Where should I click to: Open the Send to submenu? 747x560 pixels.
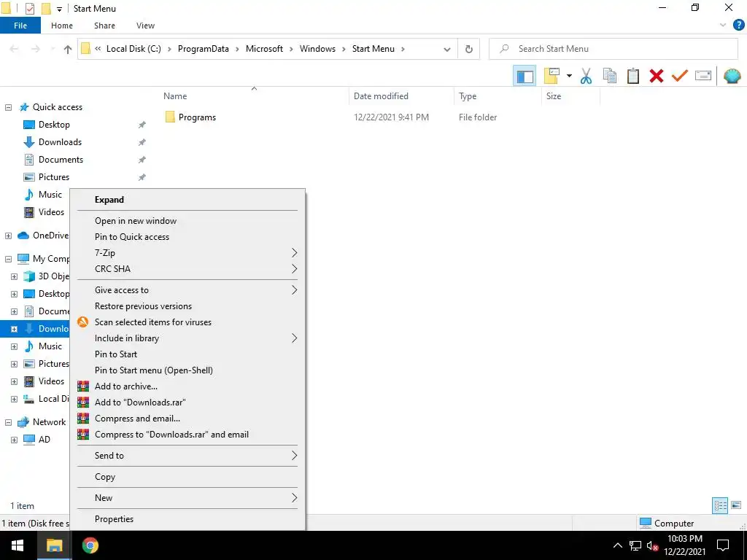(187, 456)
